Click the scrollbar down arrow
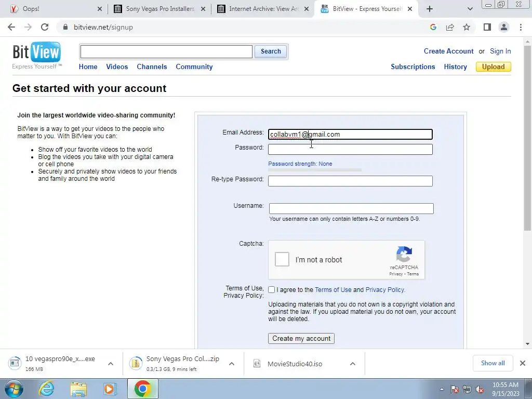532x399 pixels. click(x=528, y=344)
